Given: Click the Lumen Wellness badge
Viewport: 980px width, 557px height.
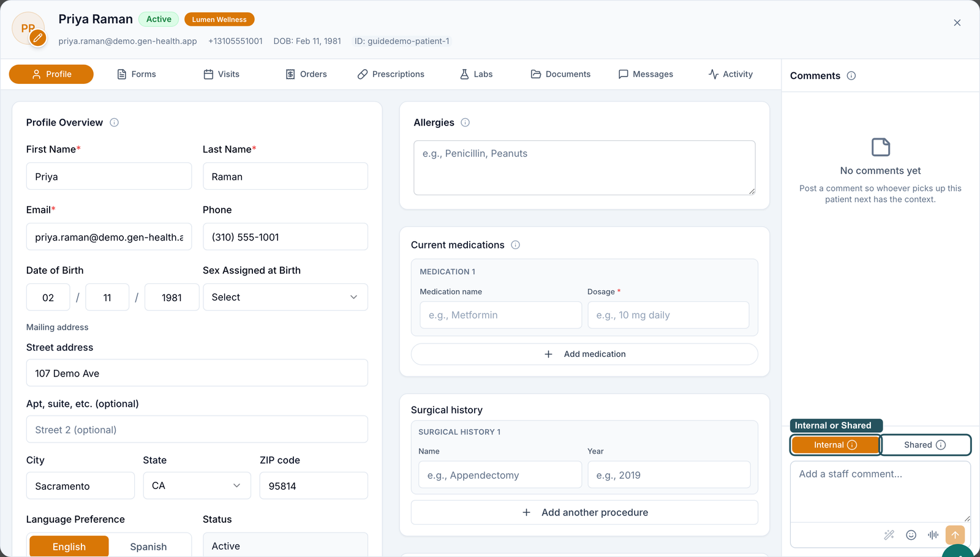Looking at the screenshot, I should 219,20.
